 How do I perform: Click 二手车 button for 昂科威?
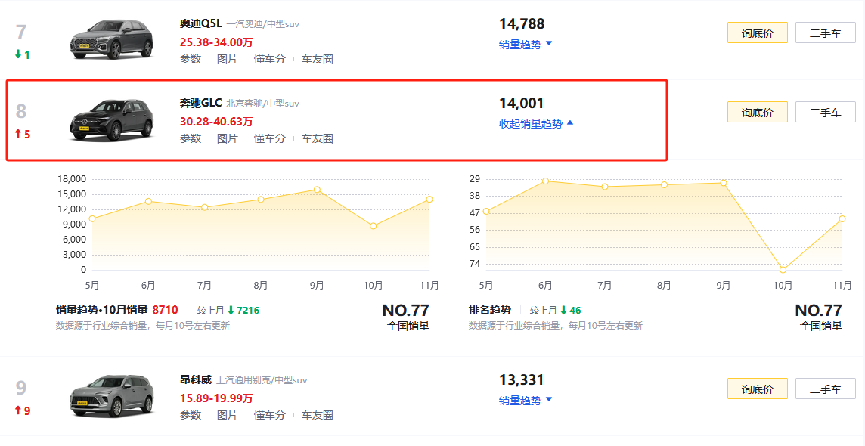click(x=825, y=389)
